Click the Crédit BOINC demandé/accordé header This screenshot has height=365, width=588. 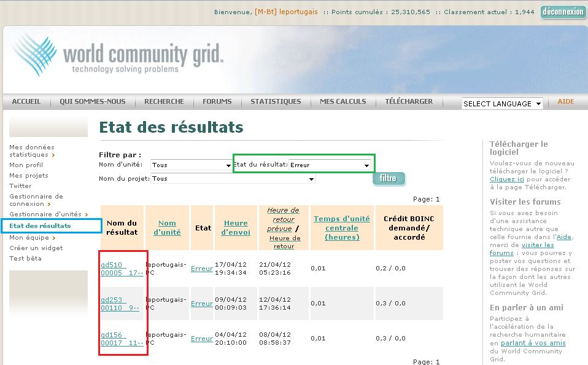pos(409,227)
